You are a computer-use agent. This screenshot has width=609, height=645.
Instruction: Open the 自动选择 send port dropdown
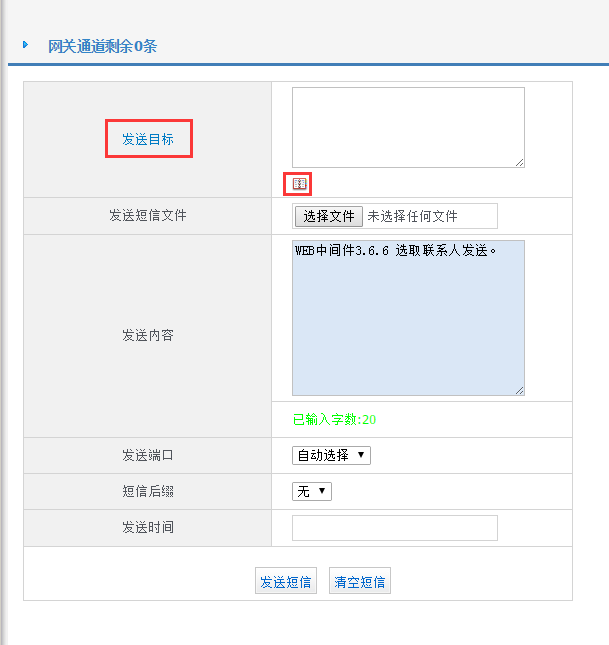pos(331,455)
